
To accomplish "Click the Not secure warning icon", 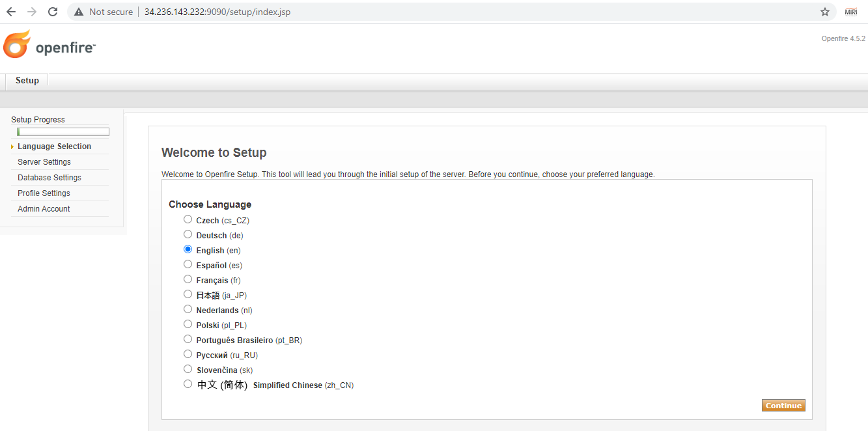I will [79, 12].
